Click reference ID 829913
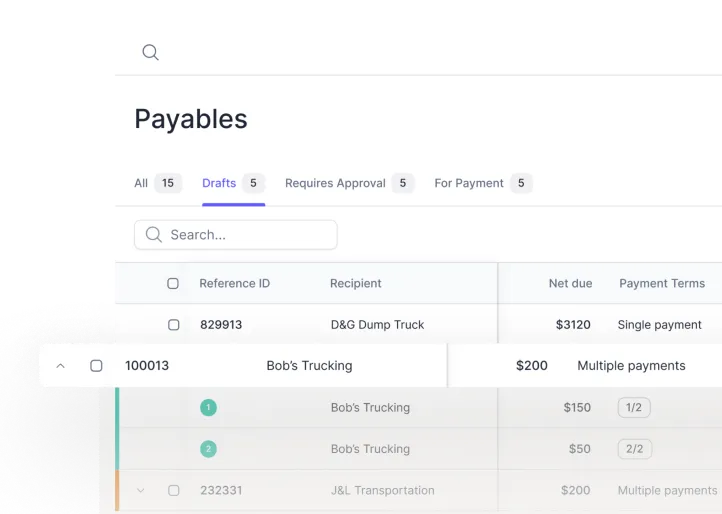Screen dimensions: 722x514 [221, 325]
